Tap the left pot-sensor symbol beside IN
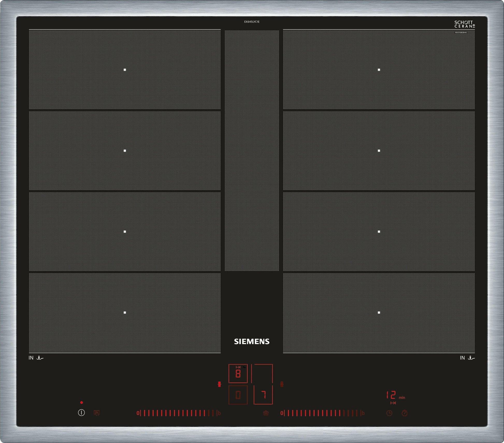504x443 pixels. pos(40,358)
